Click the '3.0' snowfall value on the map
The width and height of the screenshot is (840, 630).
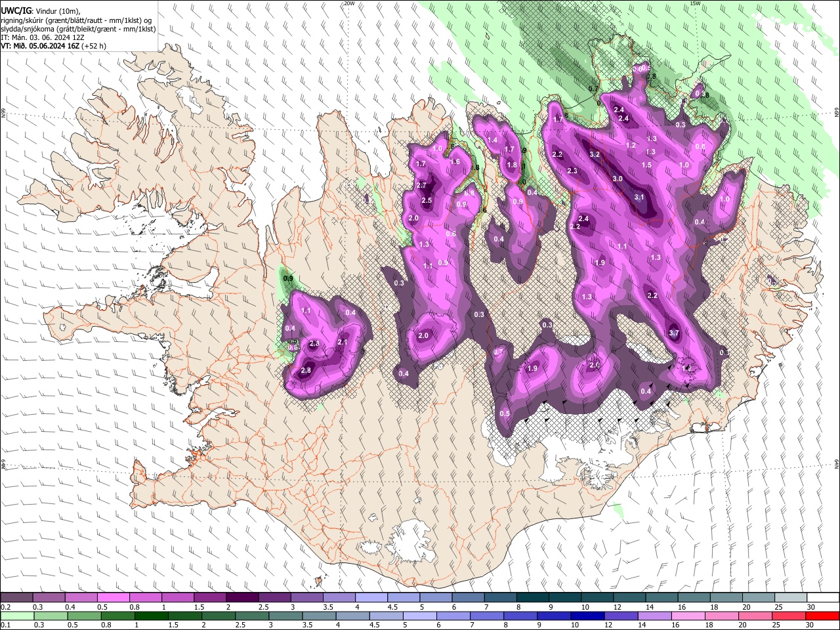(618, 178)
